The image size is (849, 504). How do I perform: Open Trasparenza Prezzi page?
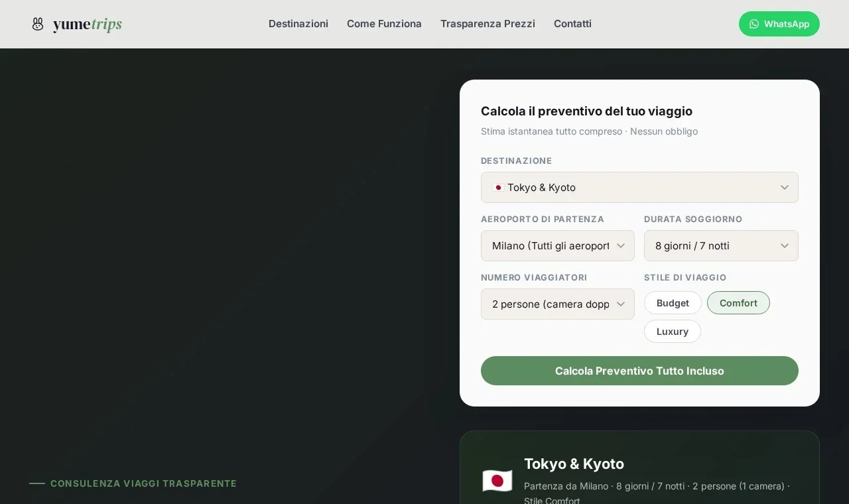tap(488, 24)
